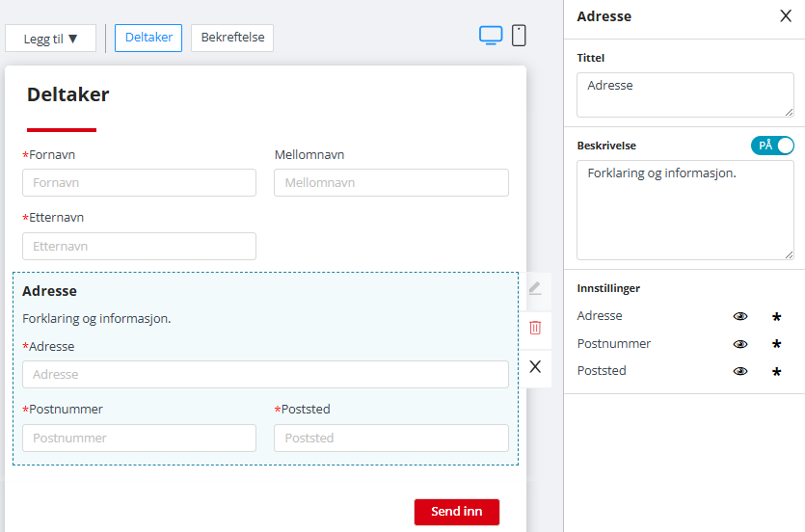Select the Deltaker tab
The image size is (805, 532).
pyautogui.click(x=148, y=38)
